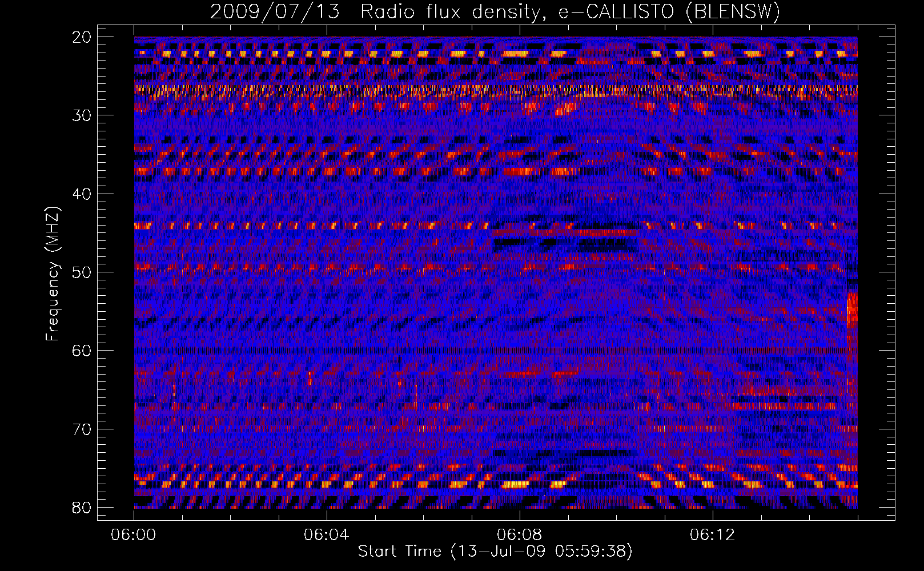Click the 30 frequency tick label
924x571 pixels.
(82, 115)
